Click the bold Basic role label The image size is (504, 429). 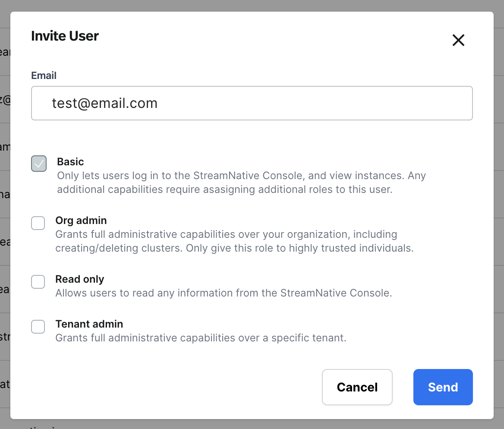(70, 162)
